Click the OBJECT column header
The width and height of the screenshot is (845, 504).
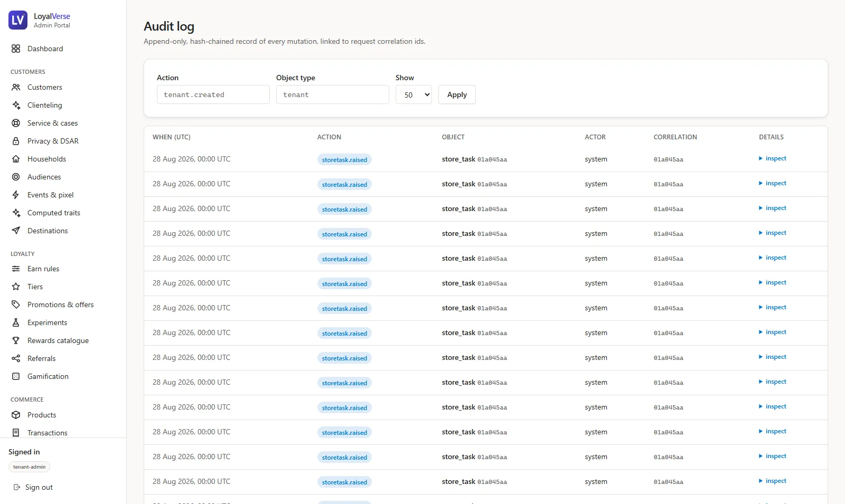pos(453,137)
